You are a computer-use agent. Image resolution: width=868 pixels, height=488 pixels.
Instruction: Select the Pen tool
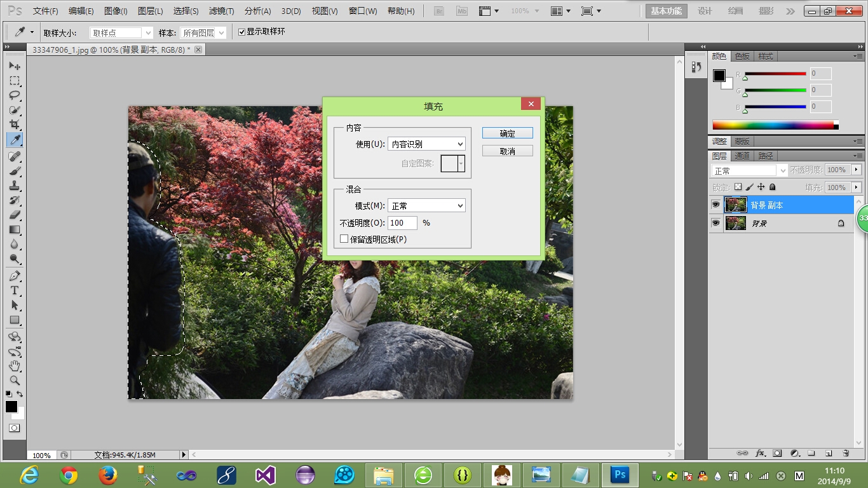pyautogui.click(x=14, y=276)
